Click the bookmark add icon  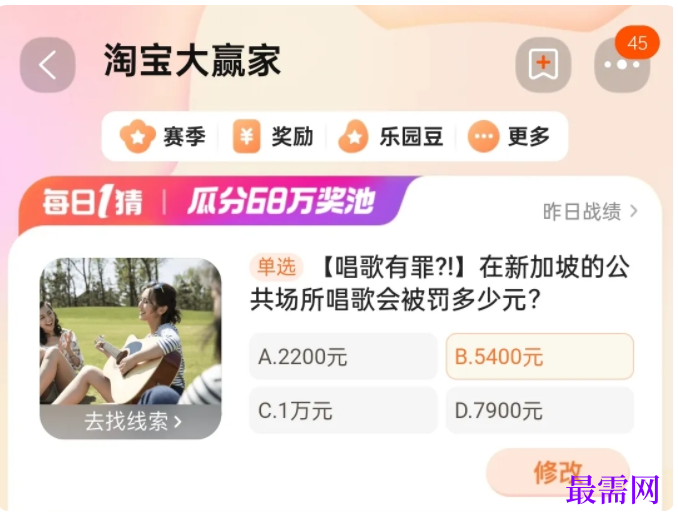click(543, 65)
